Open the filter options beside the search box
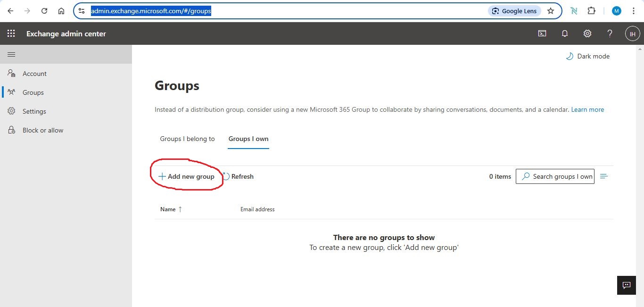Image resolution: width=644 pixels, height=307 pixels. (x=604, y=176)
